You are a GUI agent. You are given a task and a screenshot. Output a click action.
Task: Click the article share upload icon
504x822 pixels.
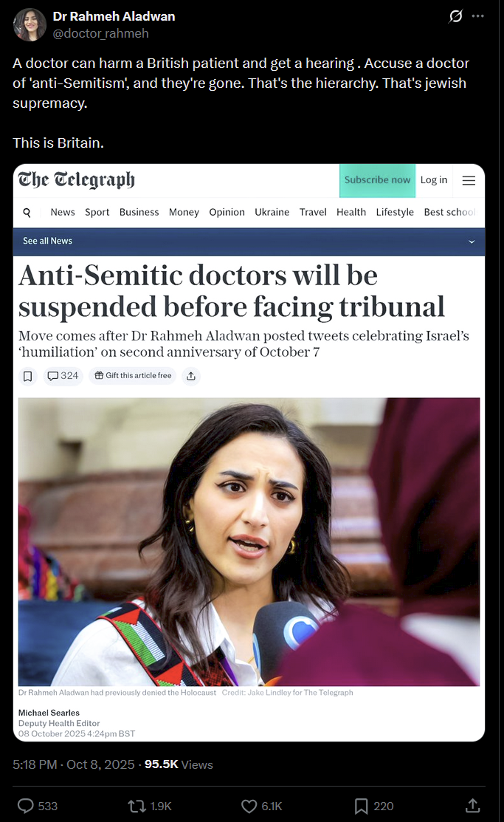[x=191, y=376]
